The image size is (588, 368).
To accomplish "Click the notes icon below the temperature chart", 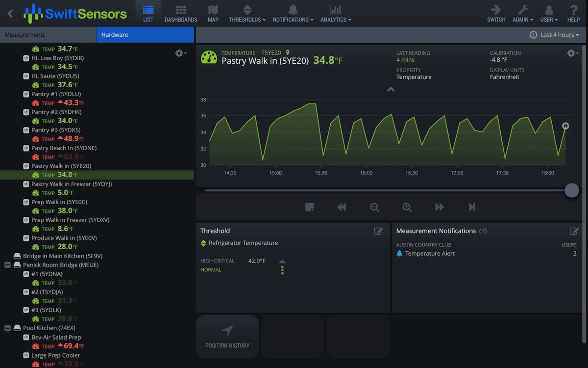I will [x=310, y=207].
